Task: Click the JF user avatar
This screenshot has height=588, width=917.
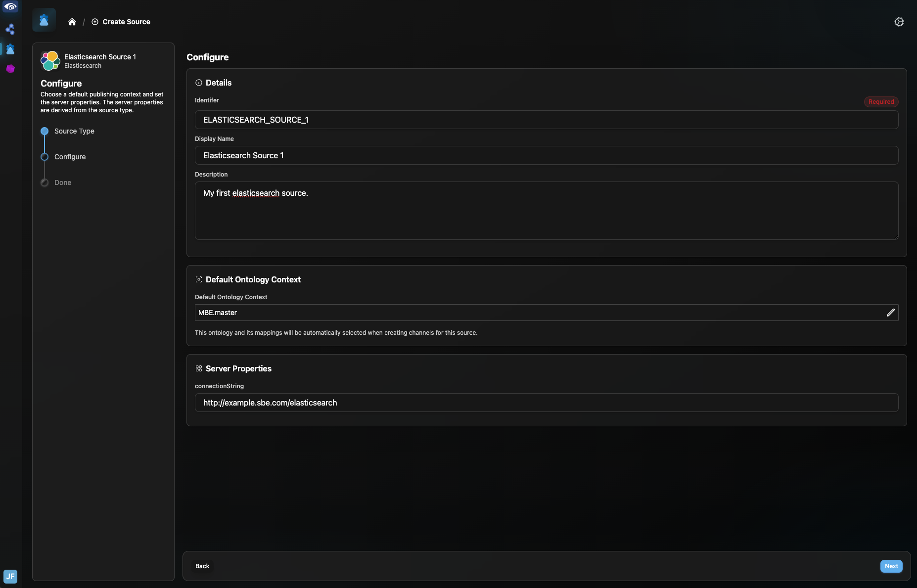Action: [10, 576]
